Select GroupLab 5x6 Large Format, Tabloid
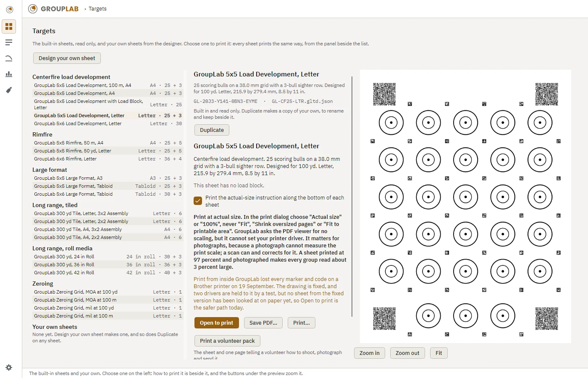588x378 pixels. tap(108, 194)
